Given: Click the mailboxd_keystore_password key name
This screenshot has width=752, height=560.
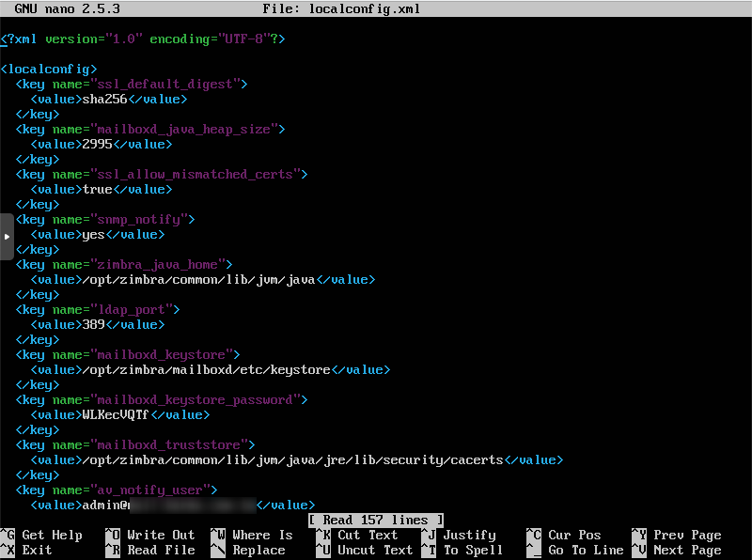Looking at the screenshot, I should 196,400.
